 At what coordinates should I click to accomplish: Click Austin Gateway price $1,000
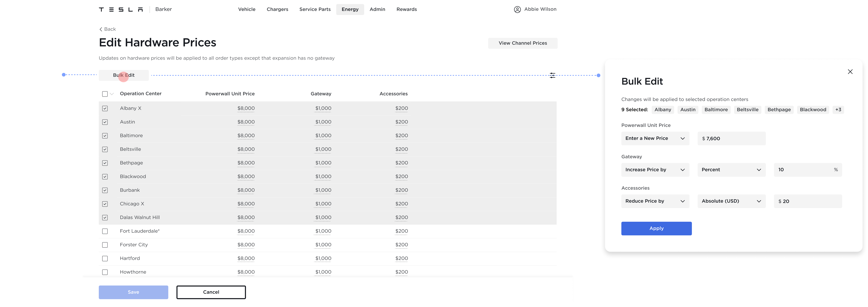(323, 122)
